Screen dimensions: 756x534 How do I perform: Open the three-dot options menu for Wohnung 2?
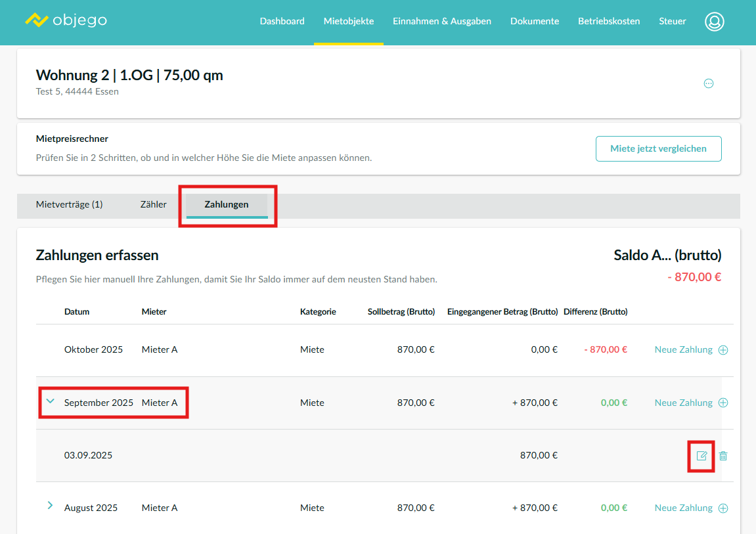[708, 83]
